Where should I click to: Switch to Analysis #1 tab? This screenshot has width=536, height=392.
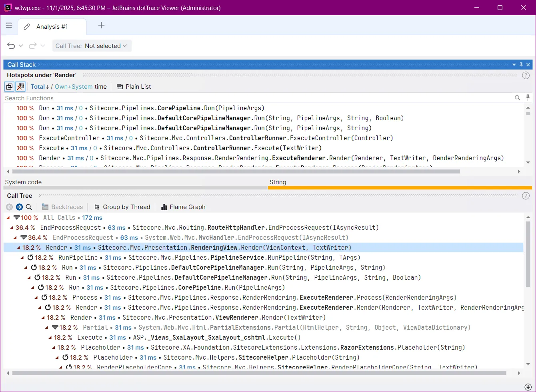coord(52,27)
